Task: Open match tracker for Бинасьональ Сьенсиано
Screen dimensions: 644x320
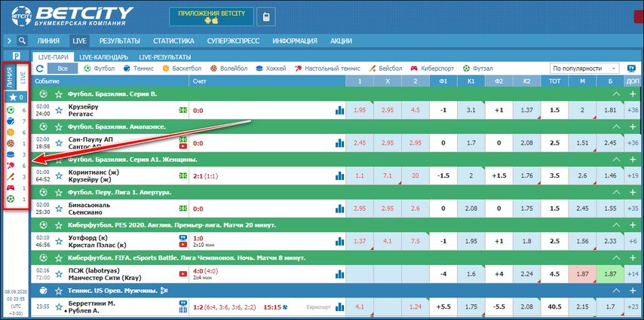Action: [x=183, y=209]
